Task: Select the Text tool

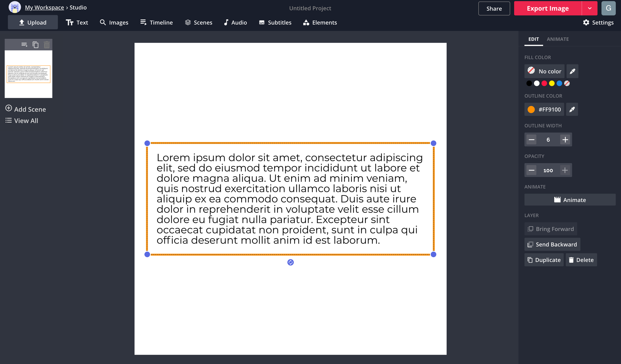Action: pos(77,23)
